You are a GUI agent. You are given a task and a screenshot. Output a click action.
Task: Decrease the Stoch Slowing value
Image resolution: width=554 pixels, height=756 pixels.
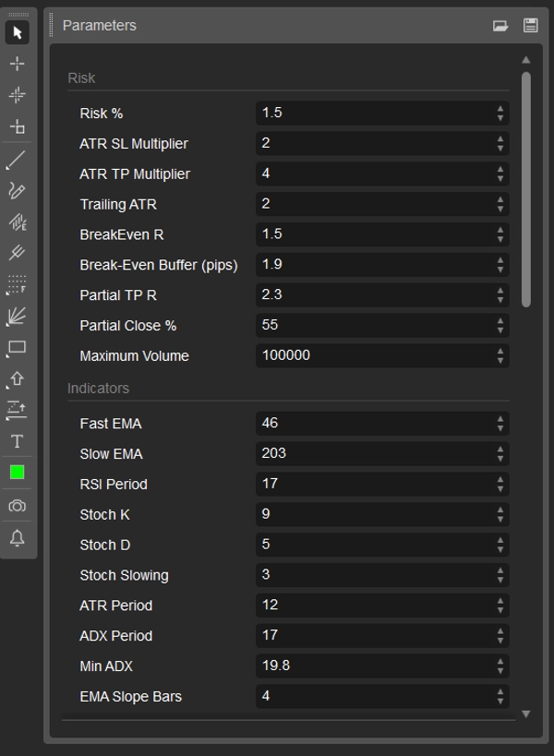(x=500, y=581)
